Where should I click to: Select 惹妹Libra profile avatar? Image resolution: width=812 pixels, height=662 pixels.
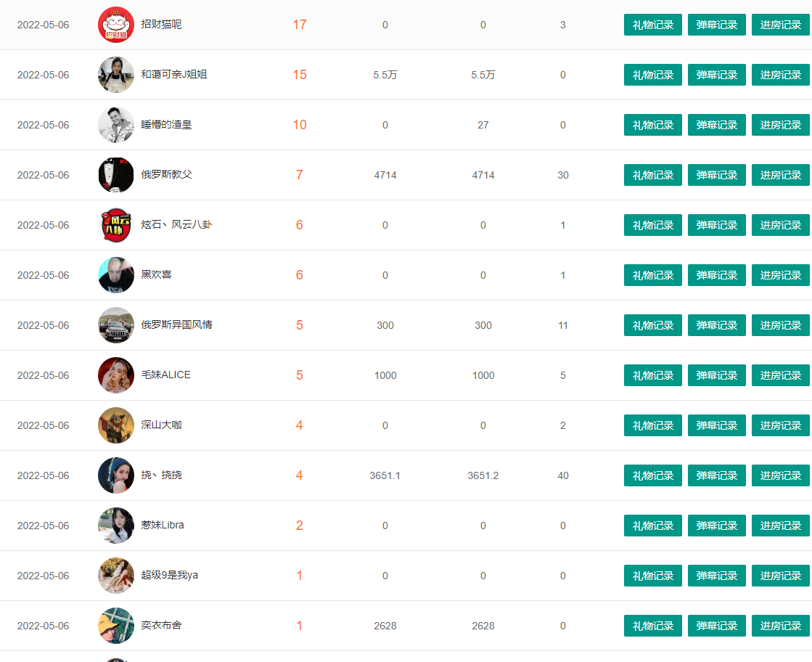point(116,526)
